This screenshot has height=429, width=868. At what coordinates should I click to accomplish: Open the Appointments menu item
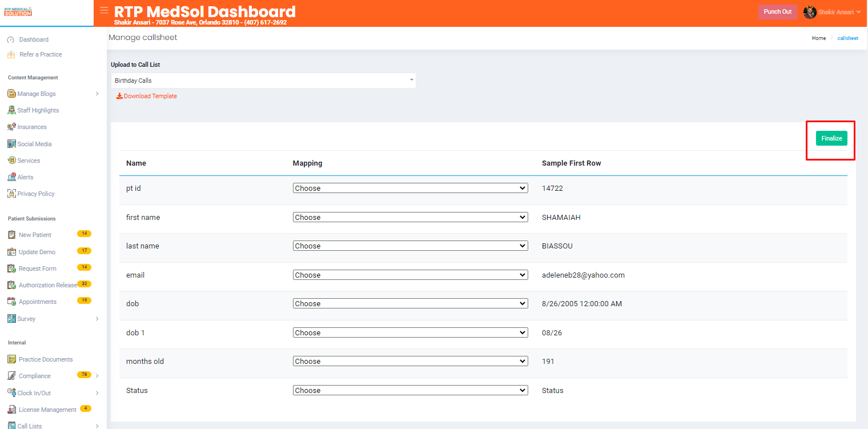(38, 302)
